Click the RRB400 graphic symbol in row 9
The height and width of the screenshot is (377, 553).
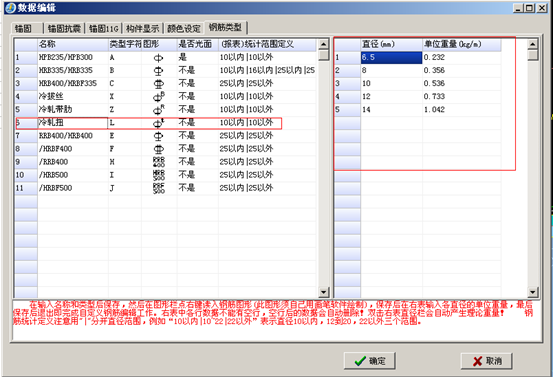click(x=159, y=162)
